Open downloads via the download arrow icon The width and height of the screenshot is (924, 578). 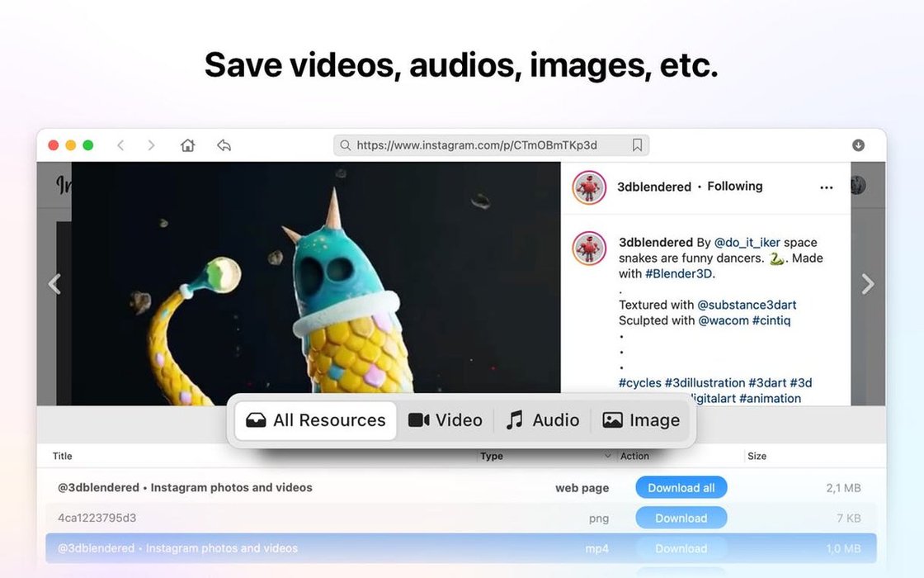(x=858, y=145)
